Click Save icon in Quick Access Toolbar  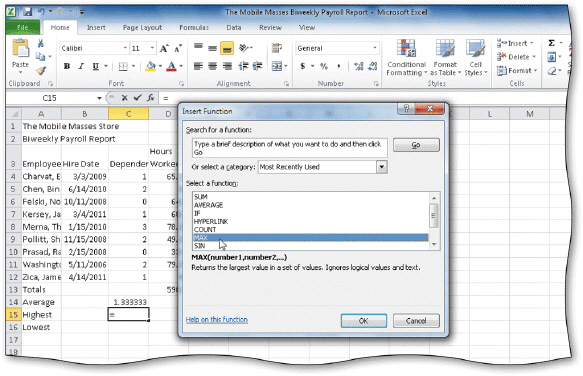tap(28, 12)
